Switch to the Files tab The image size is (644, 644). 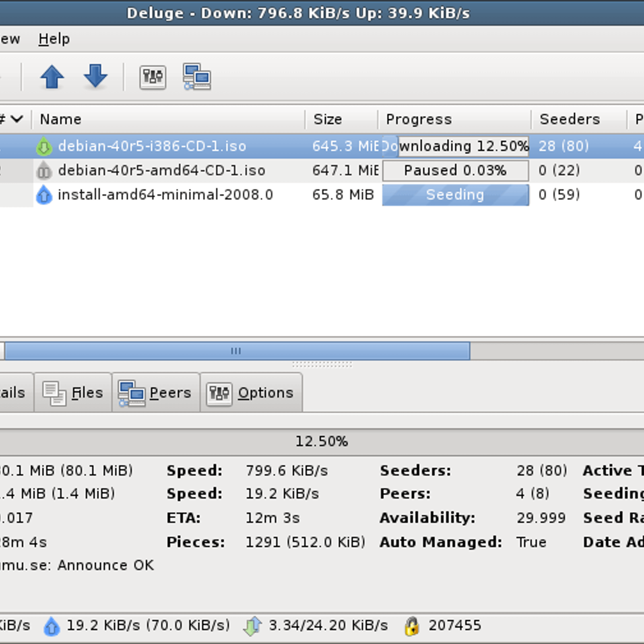(x=73, y=393)
